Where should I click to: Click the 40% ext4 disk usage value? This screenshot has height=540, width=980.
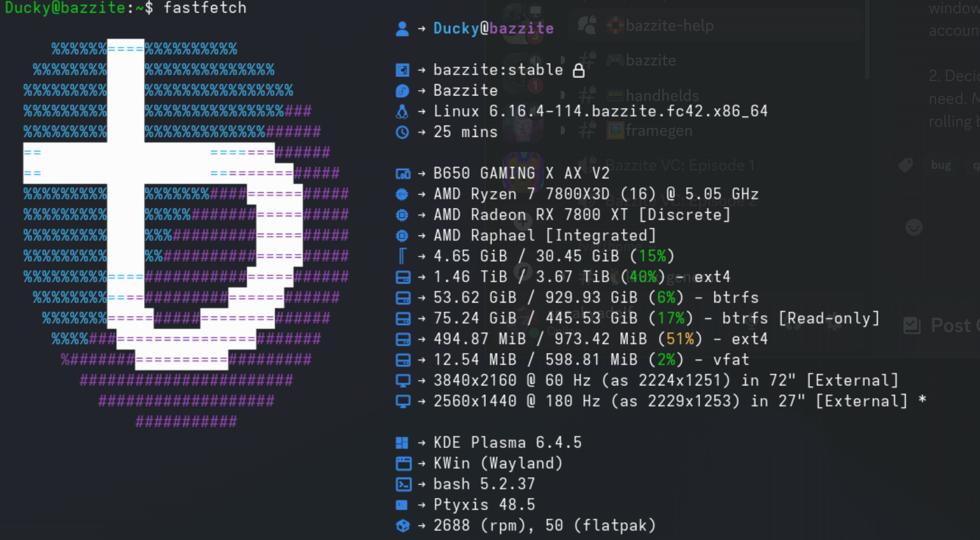642,277
